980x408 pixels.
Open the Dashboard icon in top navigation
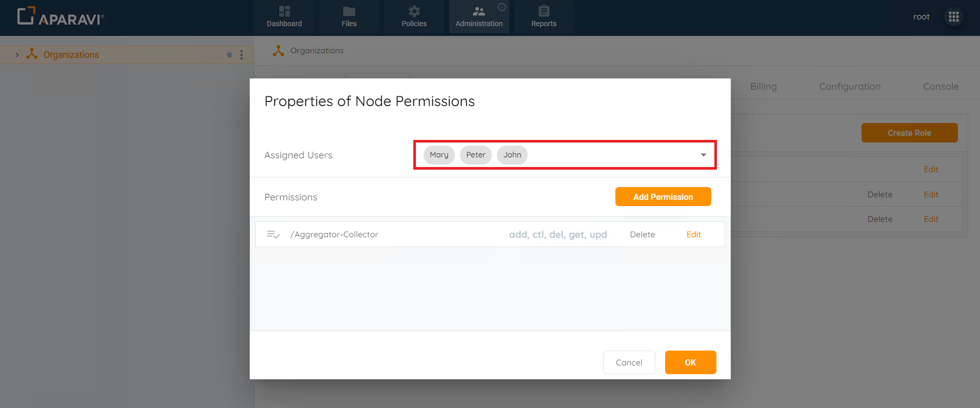coord(284,12)
